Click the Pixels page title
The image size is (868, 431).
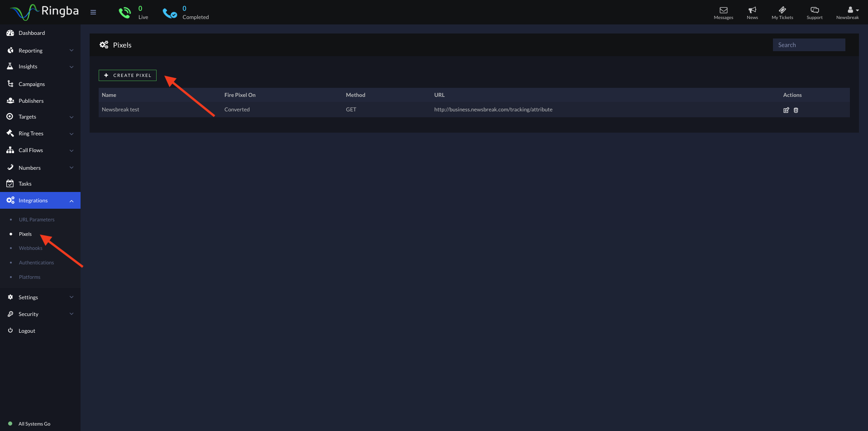tap(122, 45)
